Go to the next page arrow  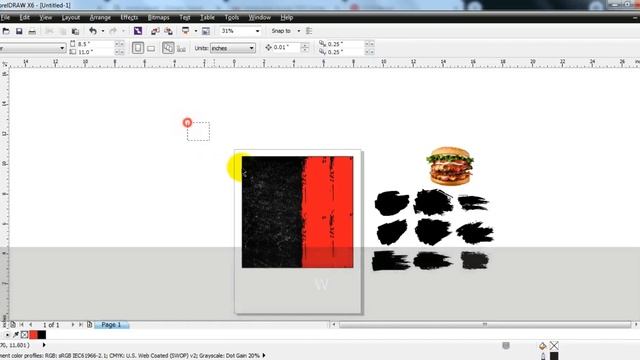tap(73, 325)
